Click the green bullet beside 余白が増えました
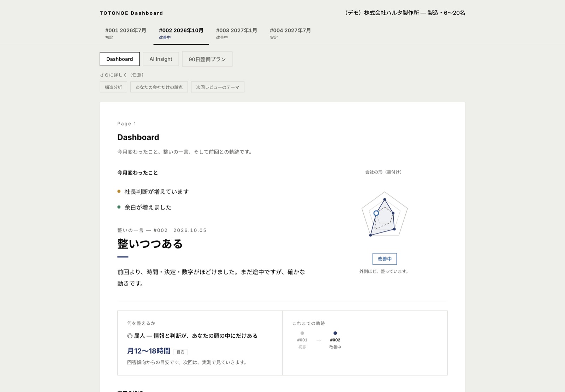The height and width of the screenshot is (392, 565). click(x=119, y=207)
